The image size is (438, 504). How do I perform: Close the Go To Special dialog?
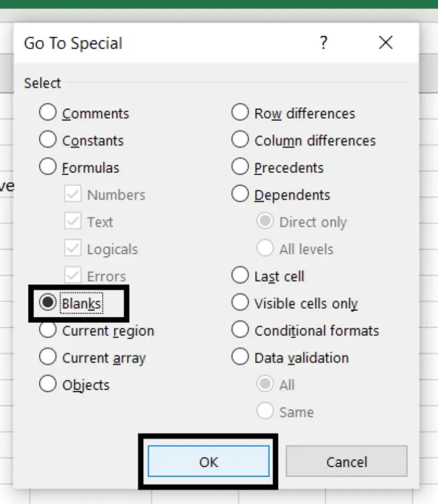pos(385,43)
